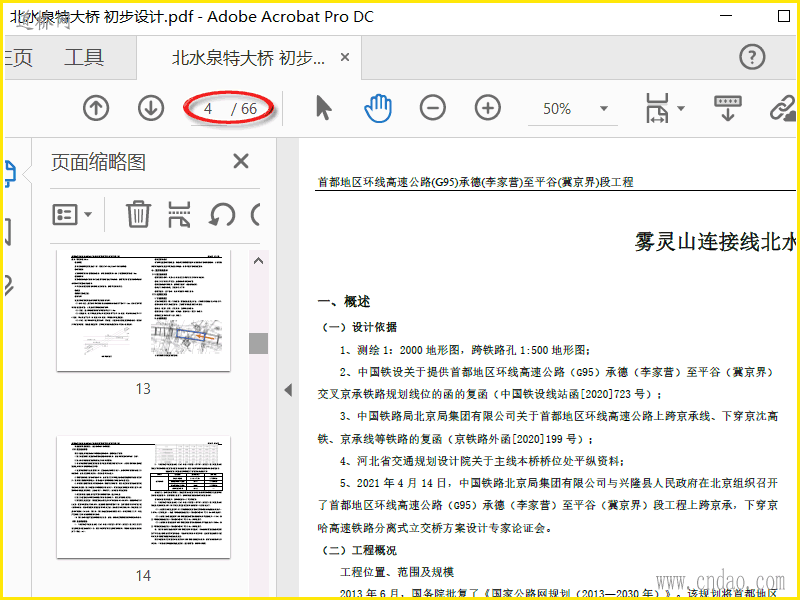Open the Help question mark icon
Screen dimensions: 800x600
tap(752, 57)
